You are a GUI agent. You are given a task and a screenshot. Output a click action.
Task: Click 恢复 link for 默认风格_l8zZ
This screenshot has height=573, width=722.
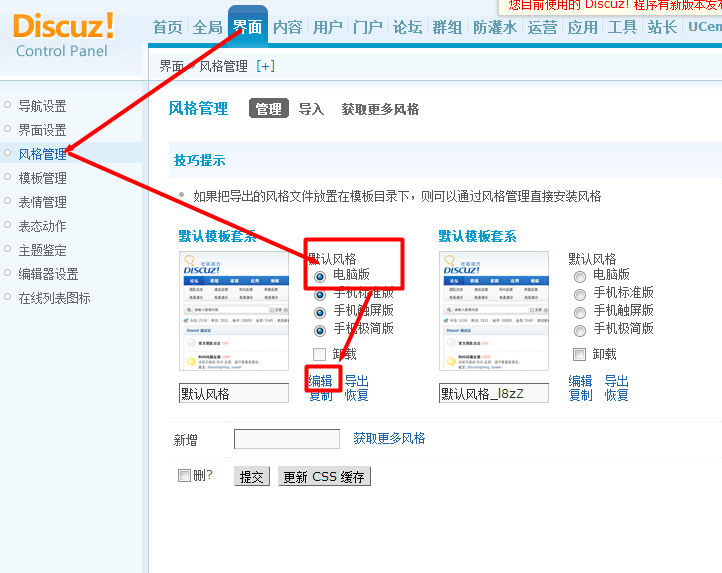(x=617, y=395)
